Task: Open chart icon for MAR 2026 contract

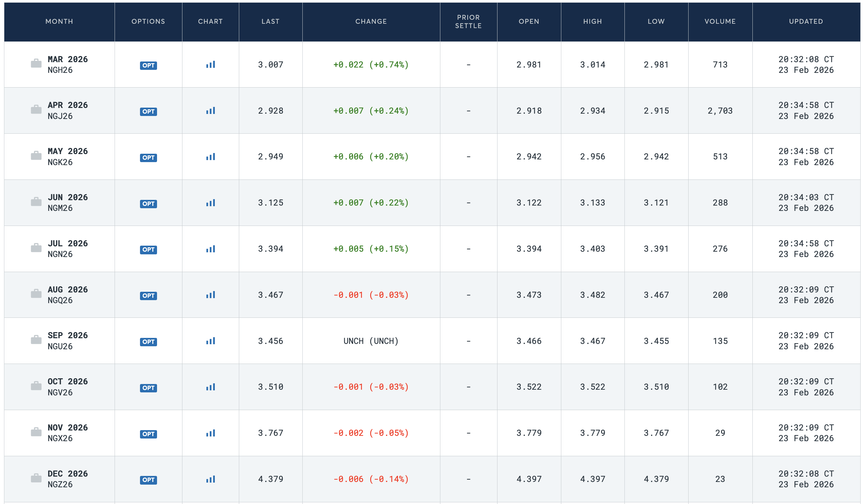Action: pos(210,65)
